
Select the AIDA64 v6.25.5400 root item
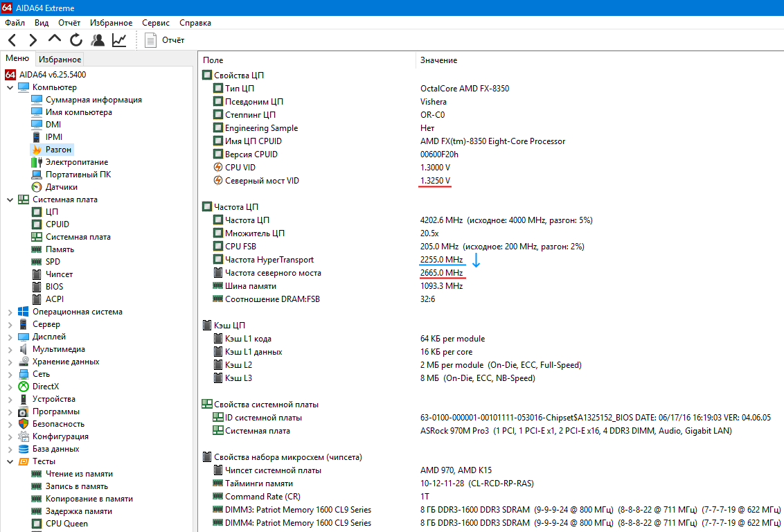click(x=46, y=75)
